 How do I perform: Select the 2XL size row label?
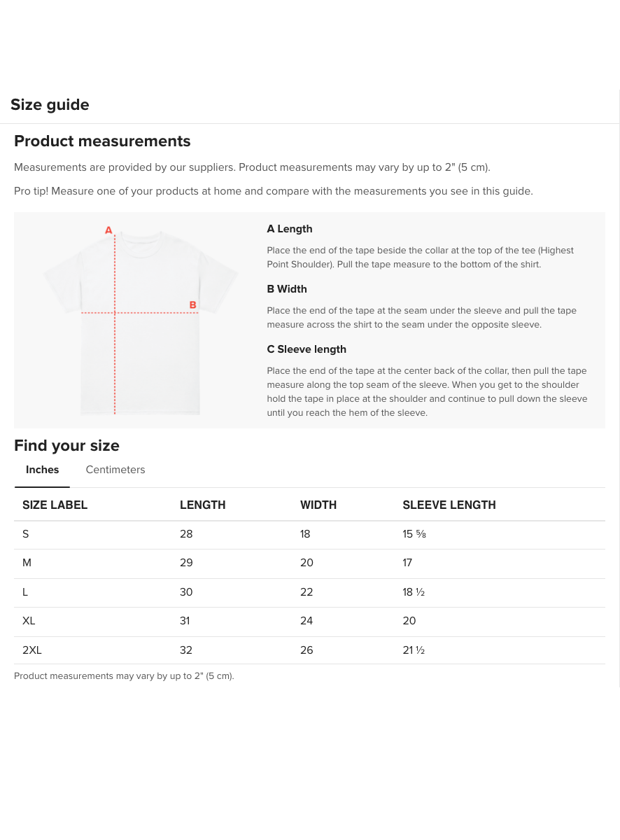(32, 650)
